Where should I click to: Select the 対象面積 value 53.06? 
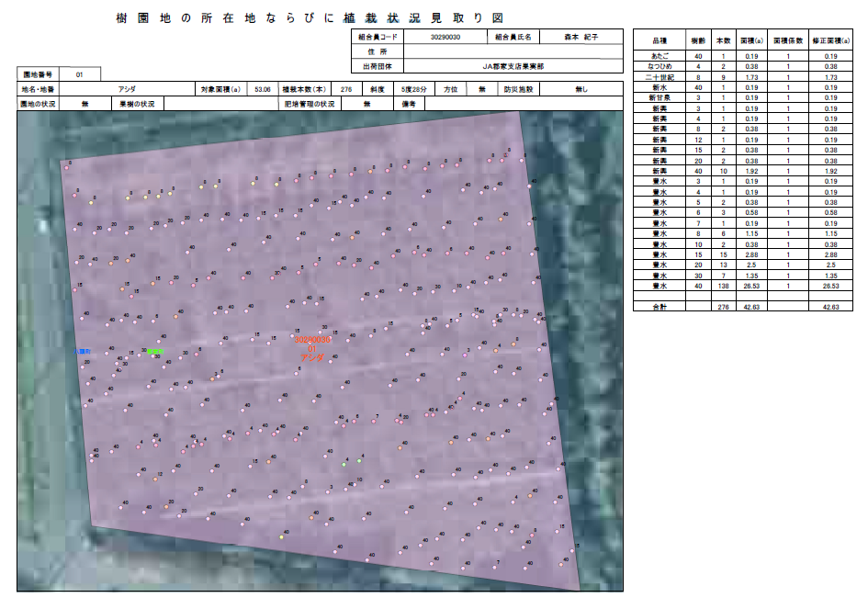click(262, 90)
